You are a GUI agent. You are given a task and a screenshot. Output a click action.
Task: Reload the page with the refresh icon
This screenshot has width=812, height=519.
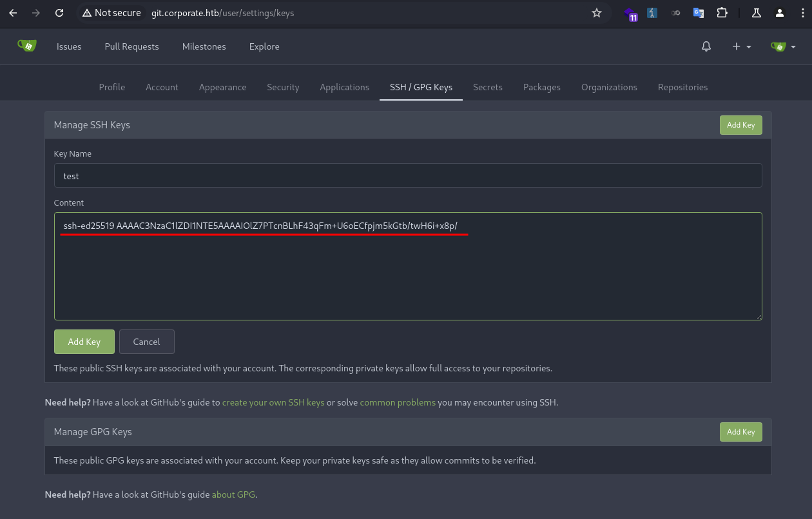coord(59,13)
